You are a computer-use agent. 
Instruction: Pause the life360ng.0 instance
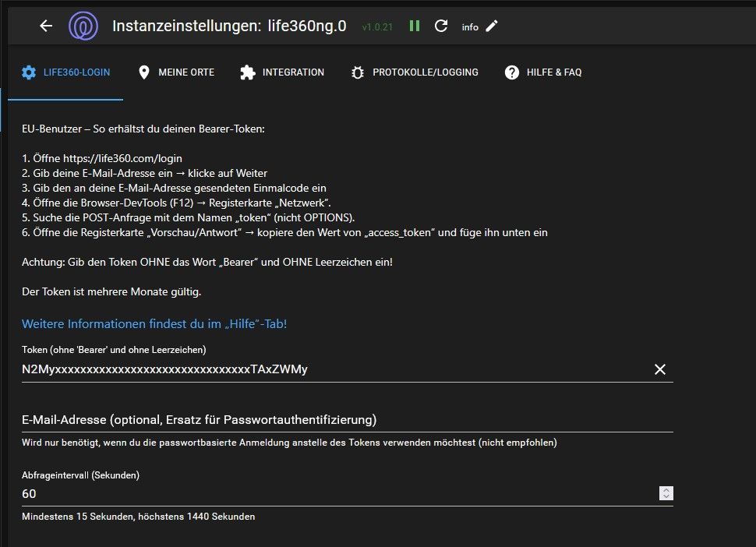click(x=415, y=26)
